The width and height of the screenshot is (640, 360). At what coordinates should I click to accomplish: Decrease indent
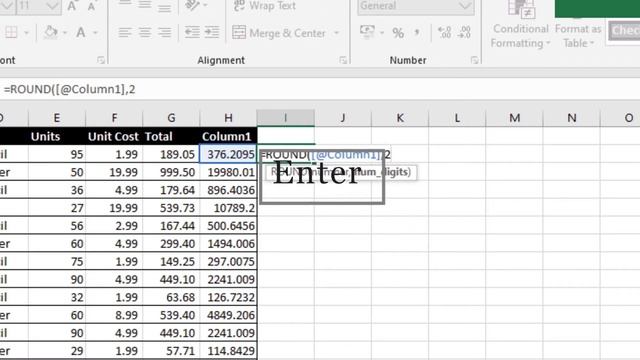coord(192,32)
